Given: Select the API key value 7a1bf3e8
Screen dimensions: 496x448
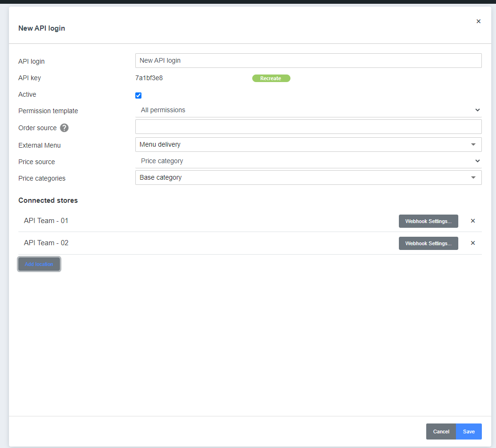Looking at the screenshot, I should tap(149, 78).
